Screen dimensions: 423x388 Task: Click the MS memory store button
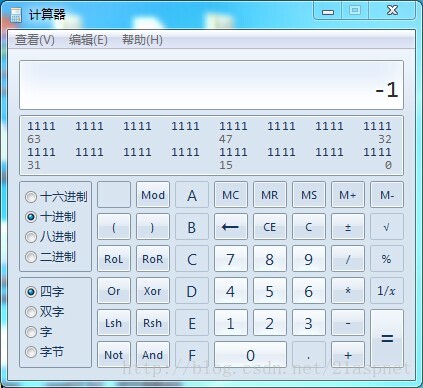click(309, 195)
